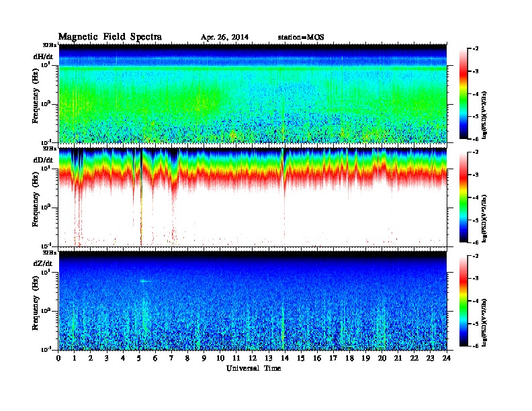Click the "-6" value on dH/dt color scale
Viewport: 532px width, 411px height.
click(x=476, y=139)
